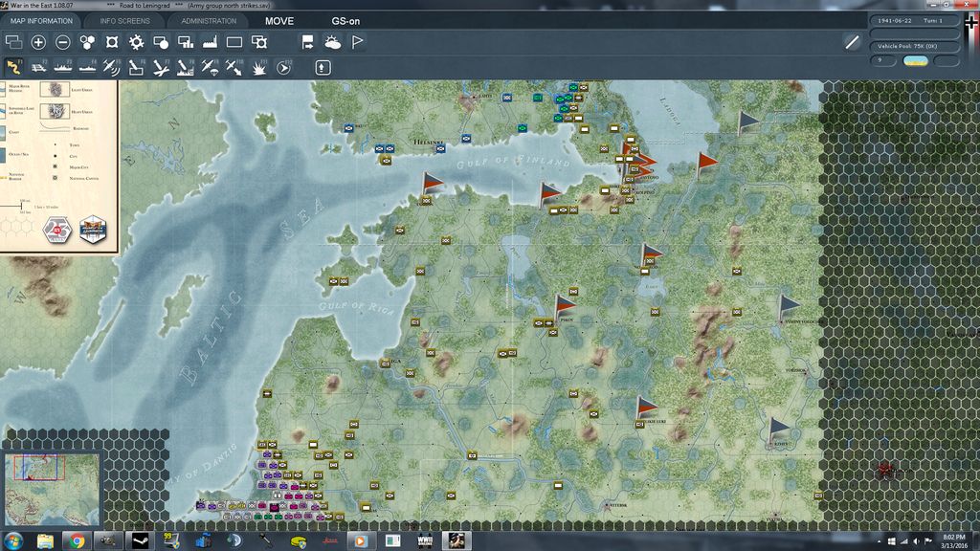Click the Helsinki city label on map

(x=429, y=143)
